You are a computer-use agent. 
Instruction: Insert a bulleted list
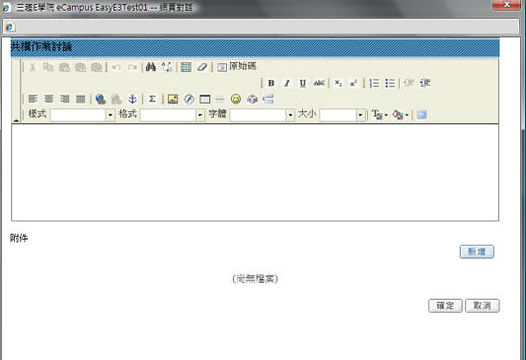point(390,83)
